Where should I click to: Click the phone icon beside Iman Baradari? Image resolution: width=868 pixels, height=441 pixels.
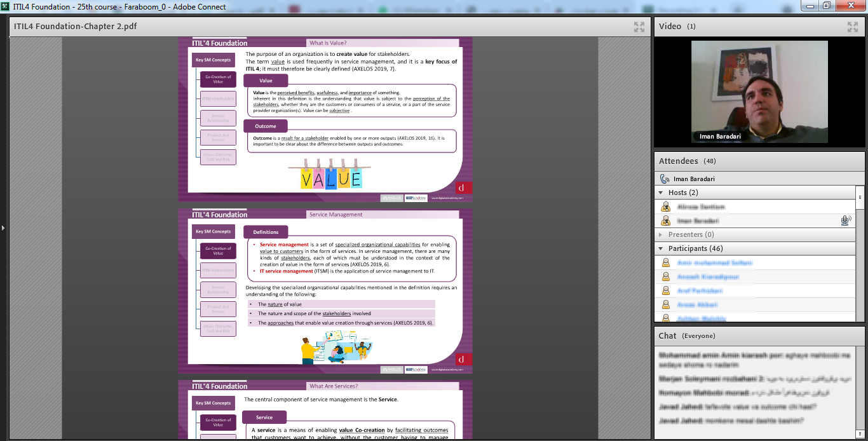(x=665, y=179)
